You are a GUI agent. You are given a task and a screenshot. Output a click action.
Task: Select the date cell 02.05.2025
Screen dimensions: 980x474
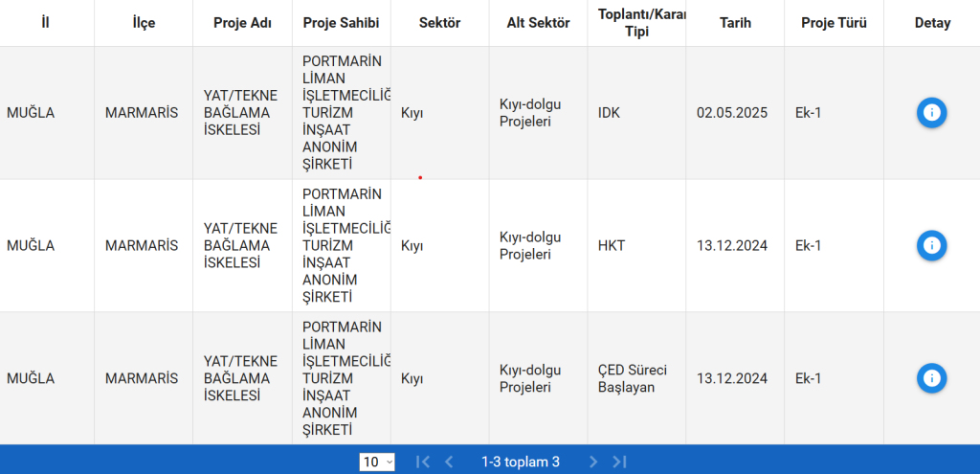click(x=732, y=113)
